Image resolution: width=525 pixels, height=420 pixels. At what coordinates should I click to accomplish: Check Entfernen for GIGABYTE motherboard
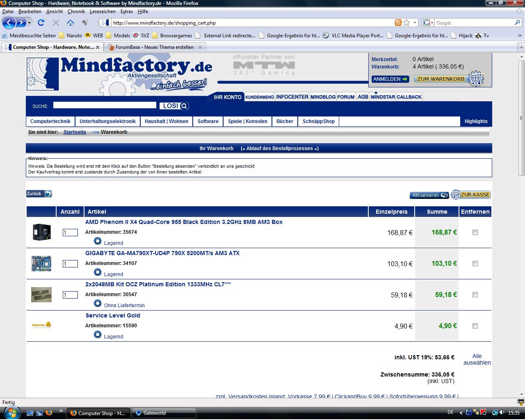475,263
